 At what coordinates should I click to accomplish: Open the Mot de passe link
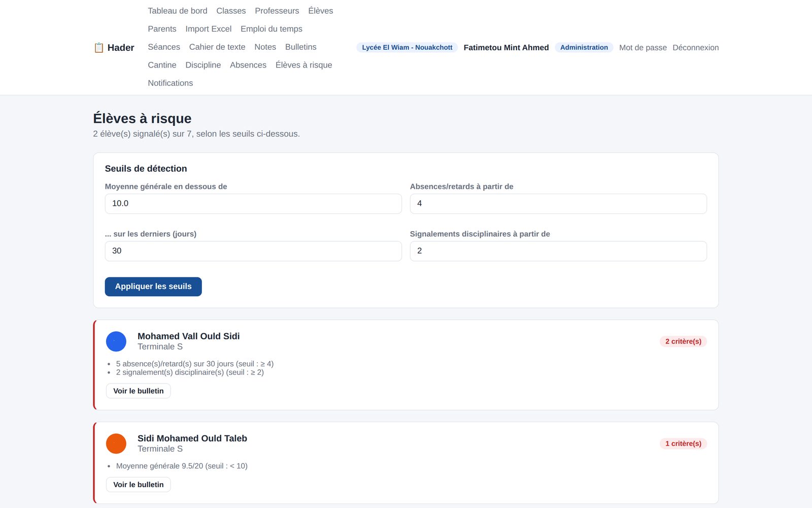click(x=643, y=47)
